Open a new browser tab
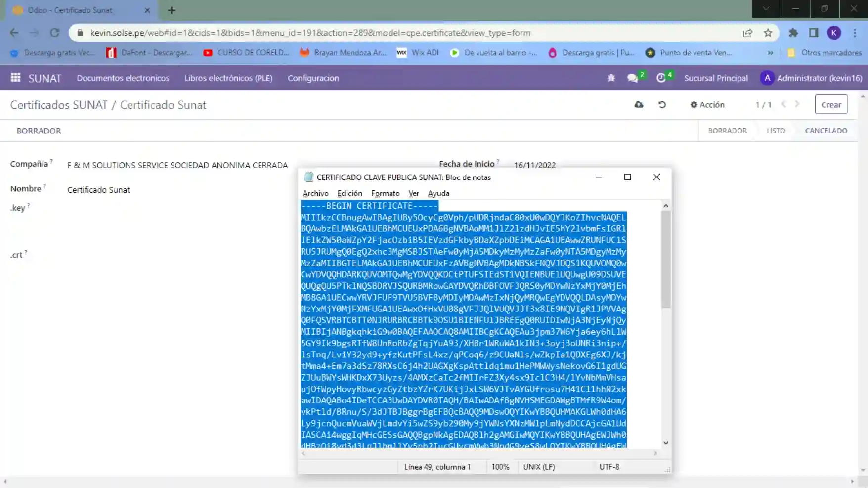 (172, 10)
